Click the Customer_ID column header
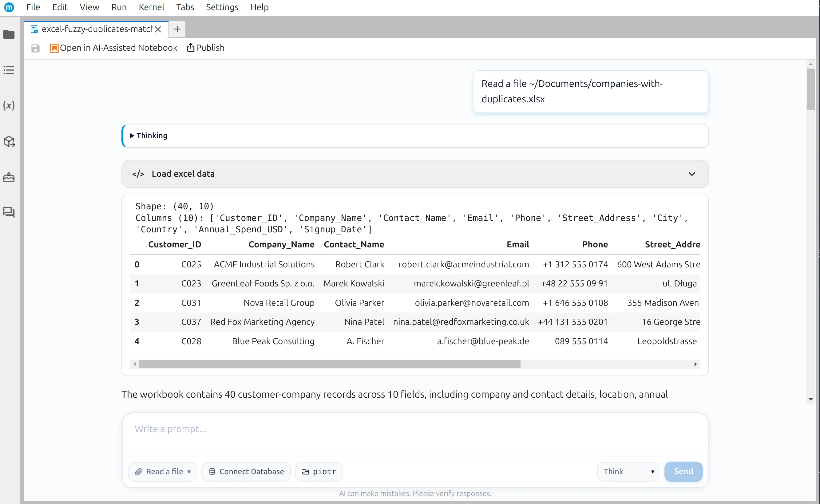The height and width of the screenshot is (504, 820). point(175,244)
